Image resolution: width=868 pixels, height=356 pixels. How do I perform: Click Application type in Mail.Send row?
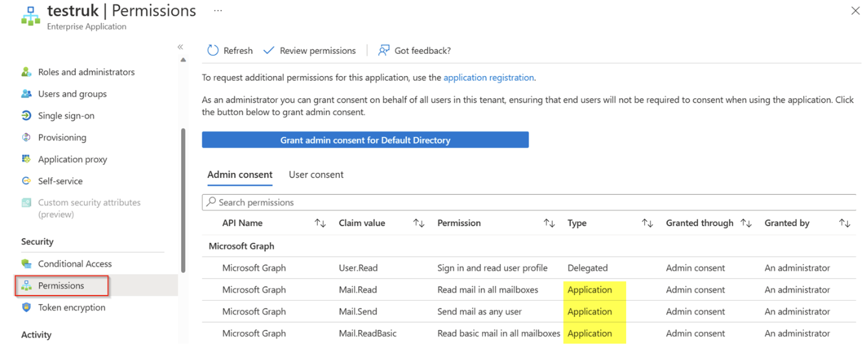[590, 311]
